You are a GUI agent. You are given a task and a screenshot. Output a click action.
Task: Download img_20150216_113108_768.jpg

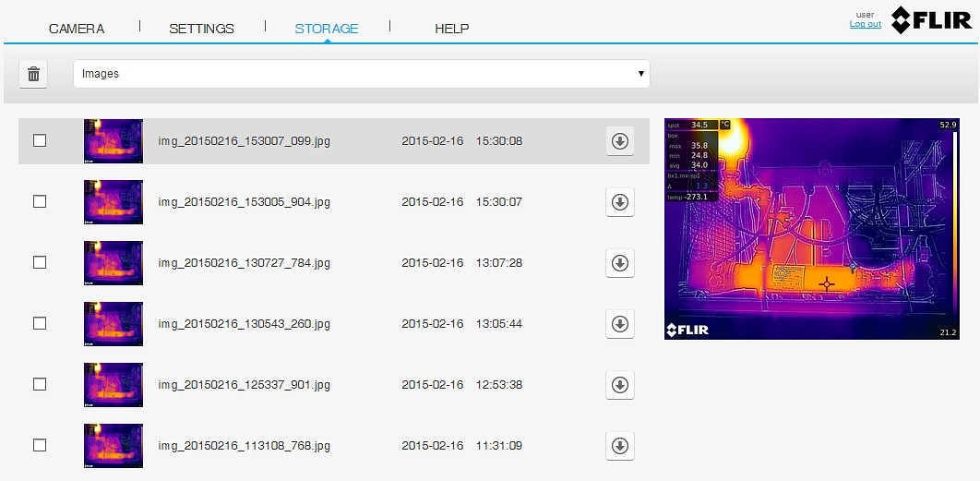click(620, 446)
